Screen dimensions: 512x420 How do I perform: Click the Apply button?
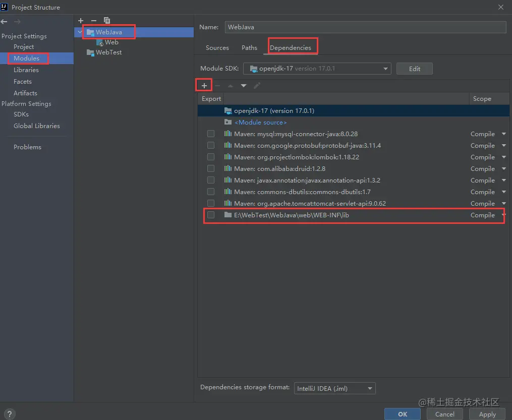coord(487,414)
